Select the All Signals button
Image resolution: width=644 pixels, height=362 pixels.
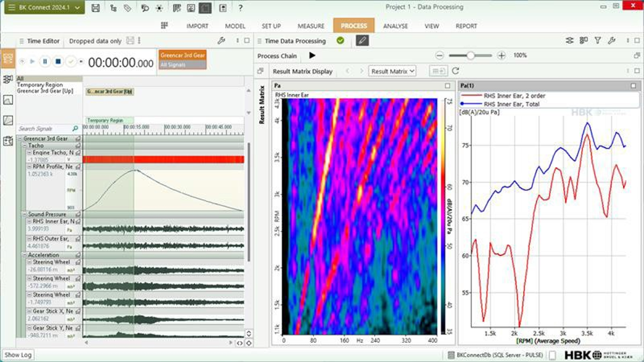[x=182, y=65]
